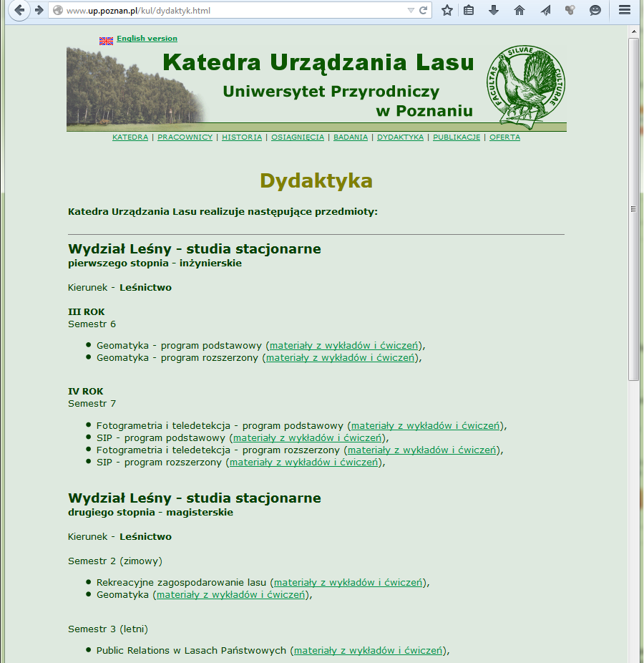Image resolution: width=644 pixels, height=663 pixels.
Task: Open materials for Geomatyka program podstawowy
Action: 343,345
